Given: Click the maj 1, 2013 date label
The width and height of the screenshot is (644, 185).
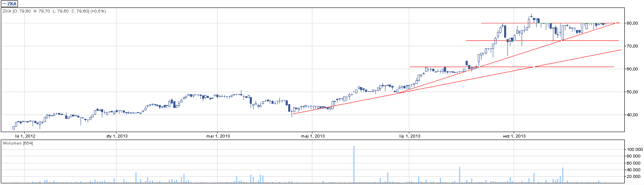Looking at the screenshot, I should pos(313,136).
